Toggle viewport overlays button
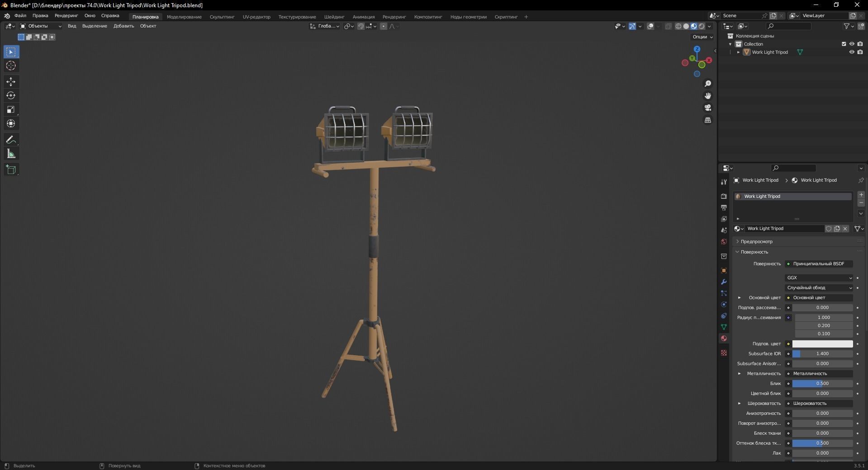This screenshot has width=868, height=470. coord(650,26)
